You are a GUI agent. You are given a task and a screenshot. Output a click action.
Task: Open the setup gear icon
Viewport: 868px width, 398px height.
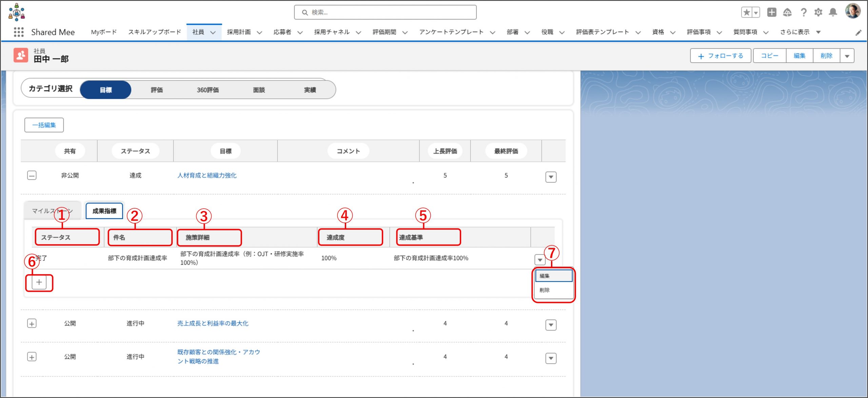(818, 13)
